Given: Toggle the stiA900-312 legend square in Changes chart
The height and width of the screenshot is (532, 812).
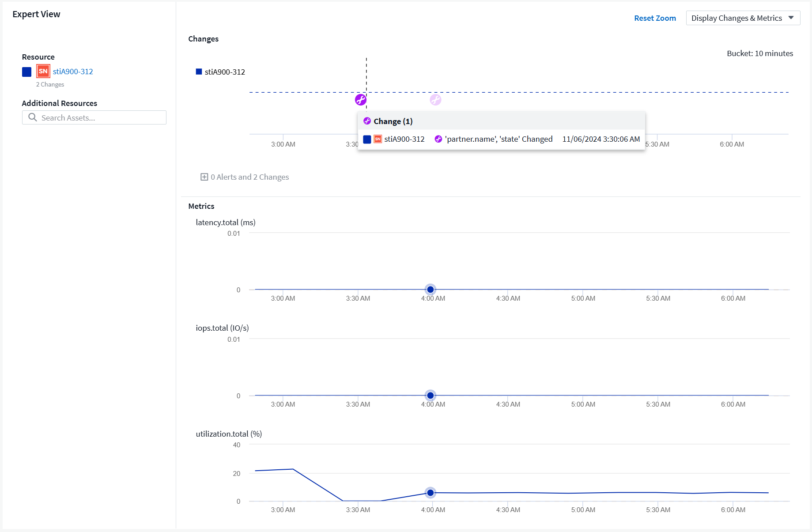Looking at the screenshot, I should [199, 72].
